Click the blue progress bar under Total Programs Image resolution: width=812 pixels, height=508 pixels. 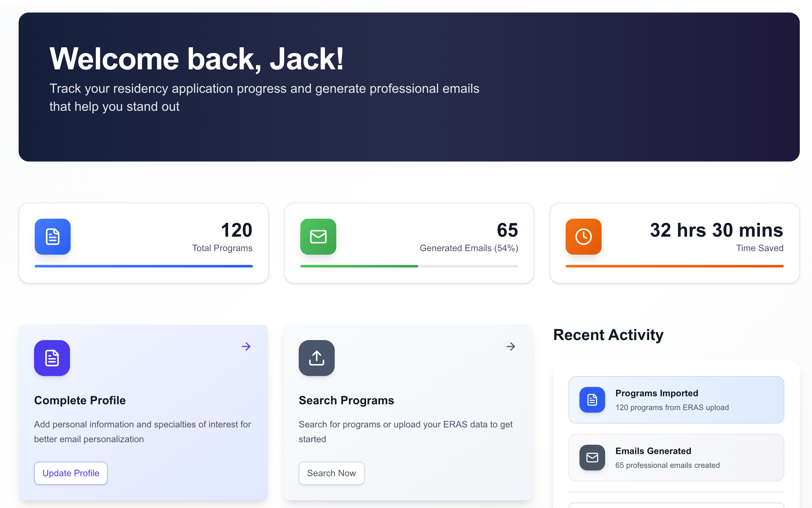coord(144,266)
